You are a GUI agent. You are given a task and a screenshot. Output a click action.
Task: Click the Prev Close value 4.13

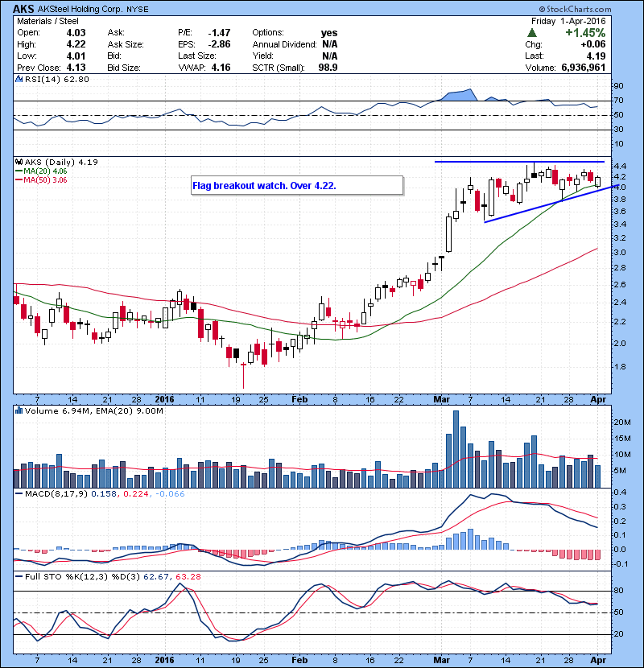pos(76,68)
